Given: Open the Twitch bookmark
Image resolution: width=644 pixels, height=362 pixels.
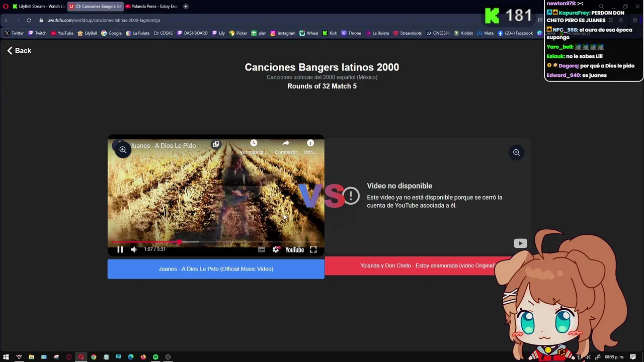Looking at the screenshot, I should 37,33.
